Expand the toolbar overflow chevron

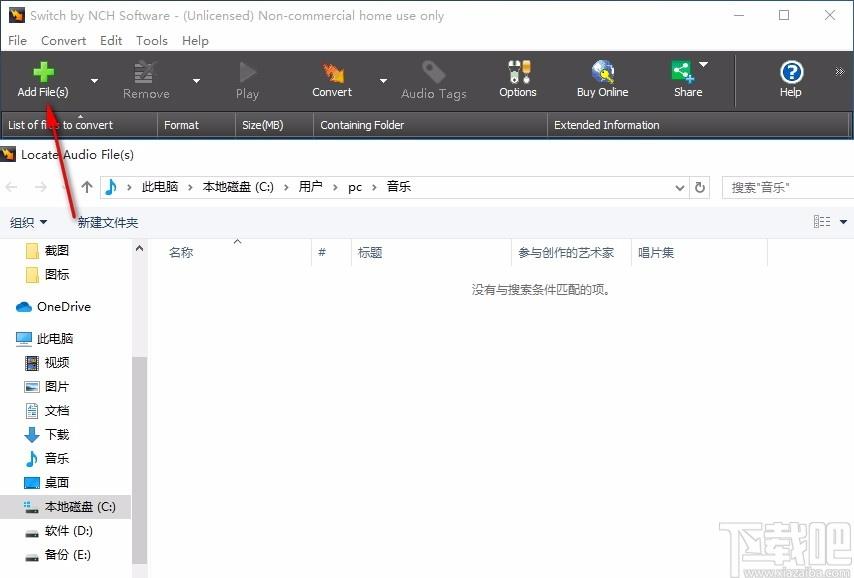coord(839,71)
